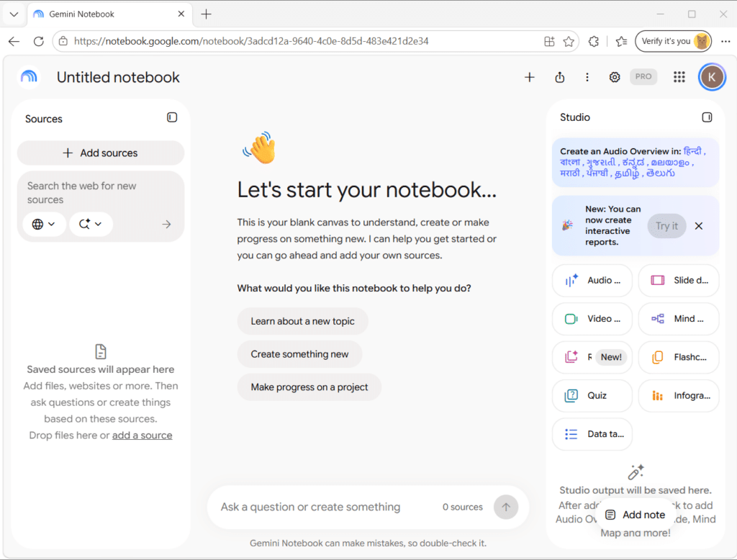This screenshot has width=737, height=560.
Task: Open the Web source type dropdown
Action: [44, 225]
